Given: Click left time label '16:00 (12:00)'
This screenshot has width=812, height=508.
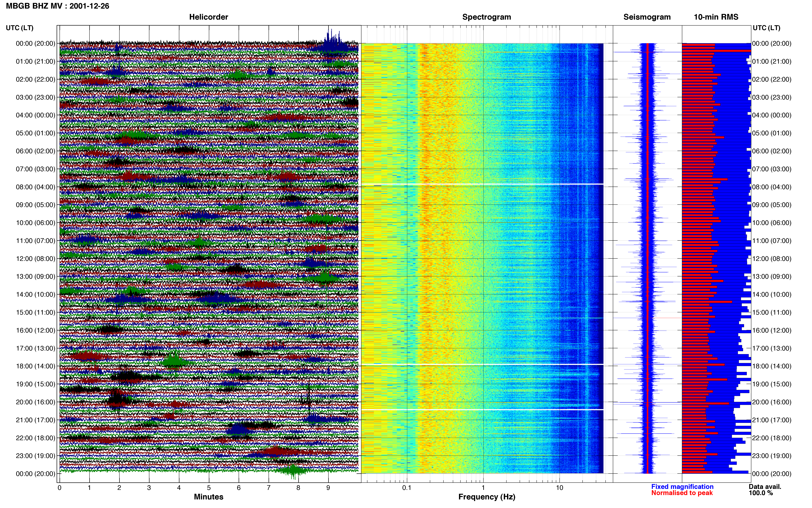Looking at the screenshot, I should [x=35, y=330].
